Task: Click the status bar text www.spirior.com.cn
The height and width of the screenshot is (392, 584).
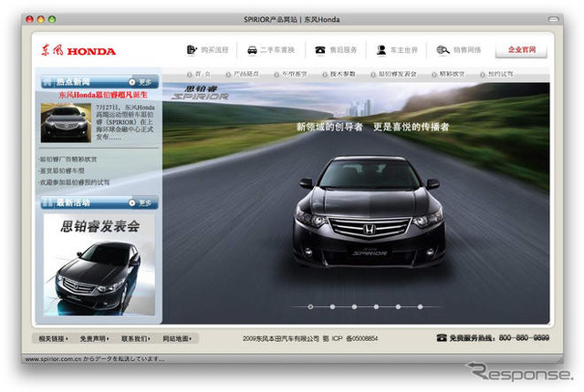Action: (53, 359)
